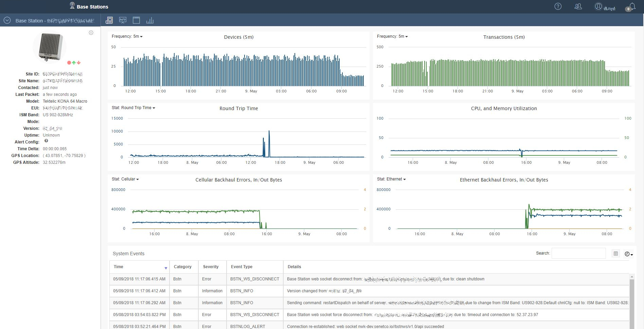Open the users group icon in header

coord(578,6)
